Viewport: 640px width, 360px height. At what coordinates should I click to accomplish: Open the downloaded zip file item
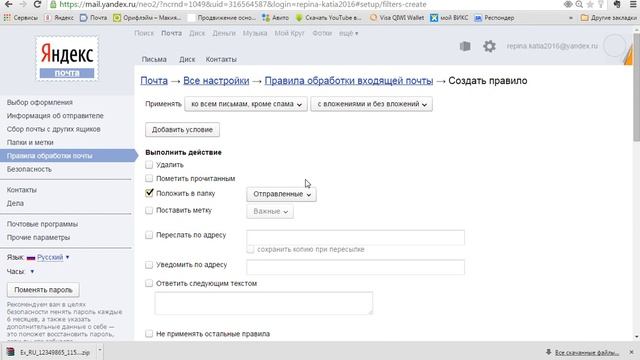(x=49, y=352)
